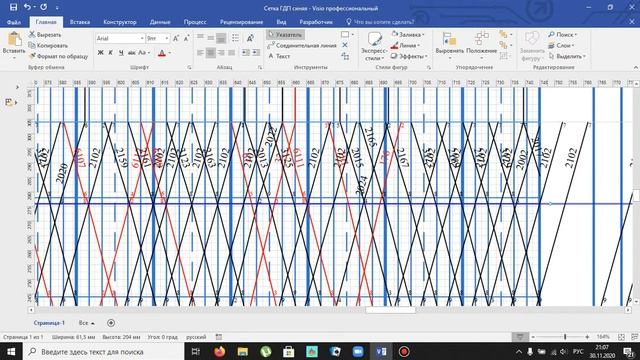
Task: Open the Все pages list
Action: click(86, 323)
